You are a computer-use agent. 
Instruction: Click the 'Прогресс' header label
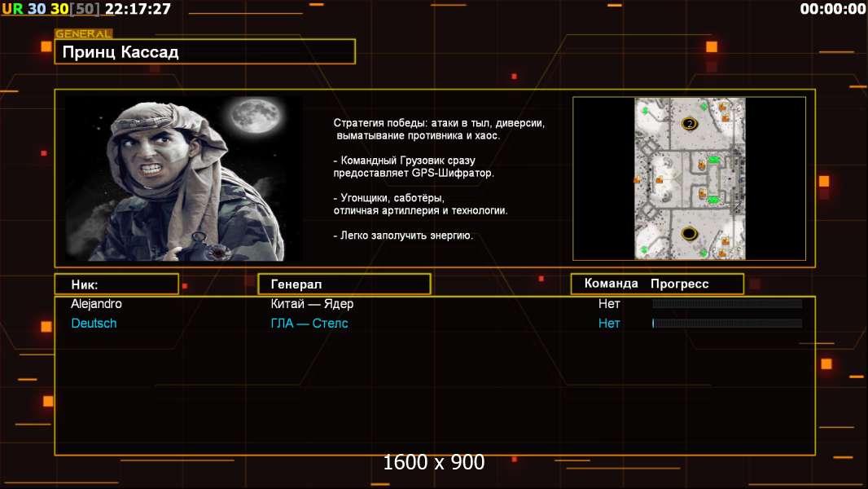coord(679,284)
